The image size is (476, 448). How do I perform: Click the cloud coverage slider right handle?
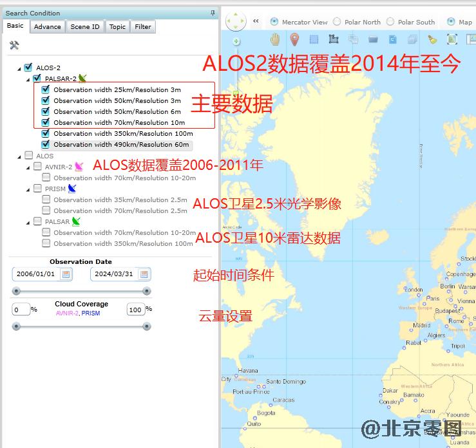coord(147,326)
